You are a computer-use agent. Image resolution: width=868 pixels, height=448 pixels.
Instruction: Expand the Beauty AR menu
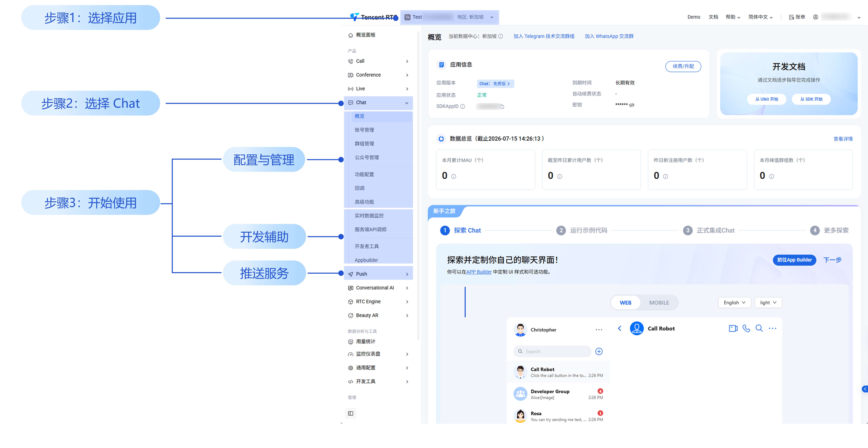click(x=378, y=315)
